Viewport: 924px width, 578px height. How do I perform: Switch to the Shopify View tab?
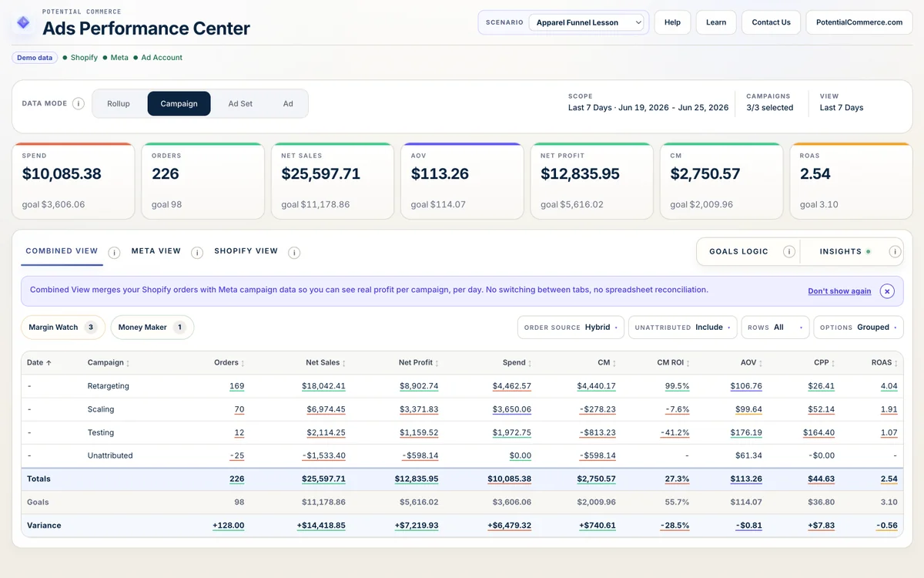[246, 251]
